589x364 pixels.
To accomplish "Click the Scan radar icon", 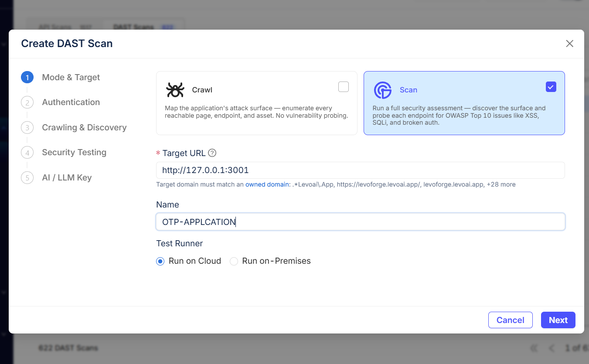I will [x=382, y=90].
